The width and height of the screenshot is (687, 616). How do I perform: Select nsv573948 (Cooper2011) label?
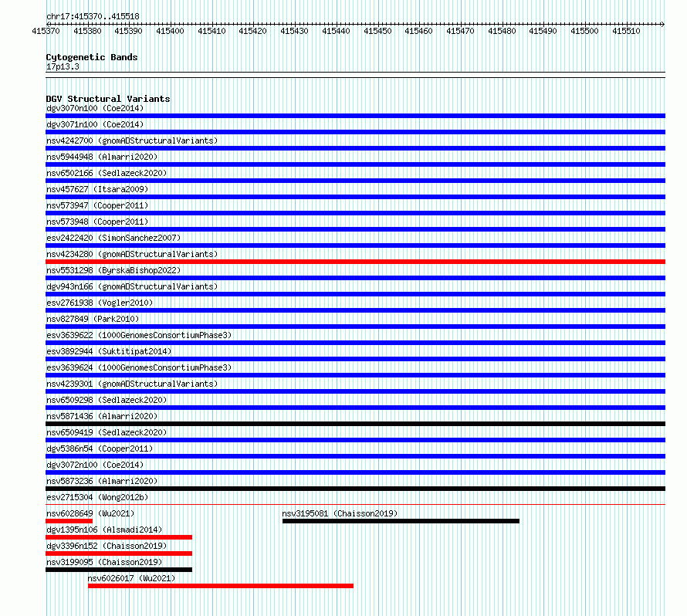(x=97, y=222)
